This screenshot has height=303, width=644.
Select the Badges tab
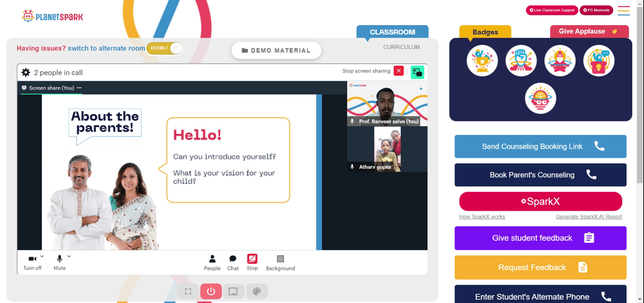[485, 32]
